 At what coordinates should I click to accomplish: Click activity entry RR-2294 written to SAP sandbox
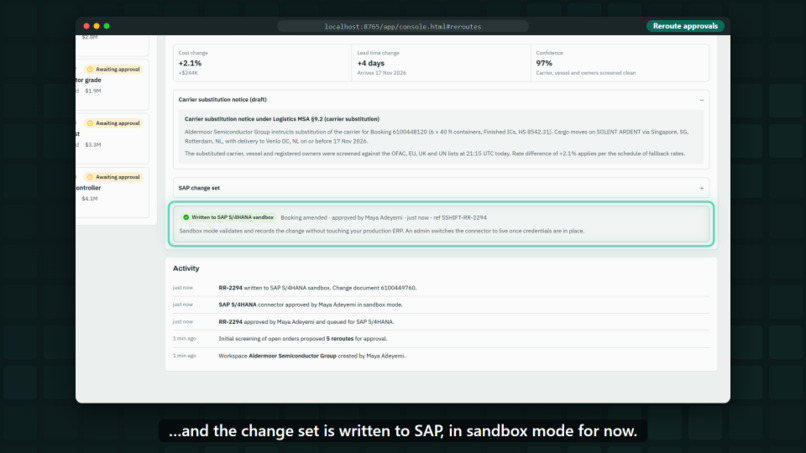(441, 288)
